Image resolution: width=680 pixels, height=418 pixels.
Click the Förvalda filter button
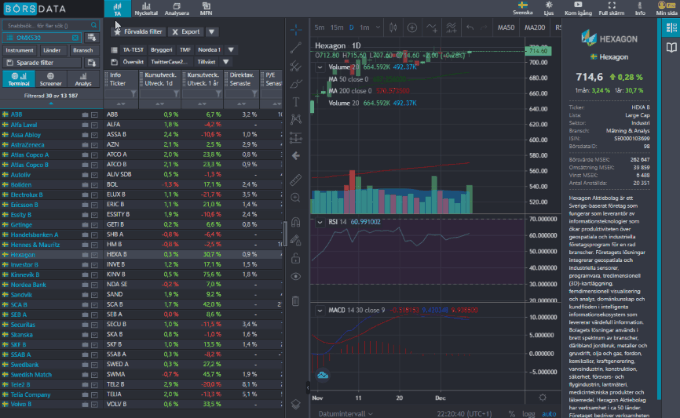tap(138, 32)
